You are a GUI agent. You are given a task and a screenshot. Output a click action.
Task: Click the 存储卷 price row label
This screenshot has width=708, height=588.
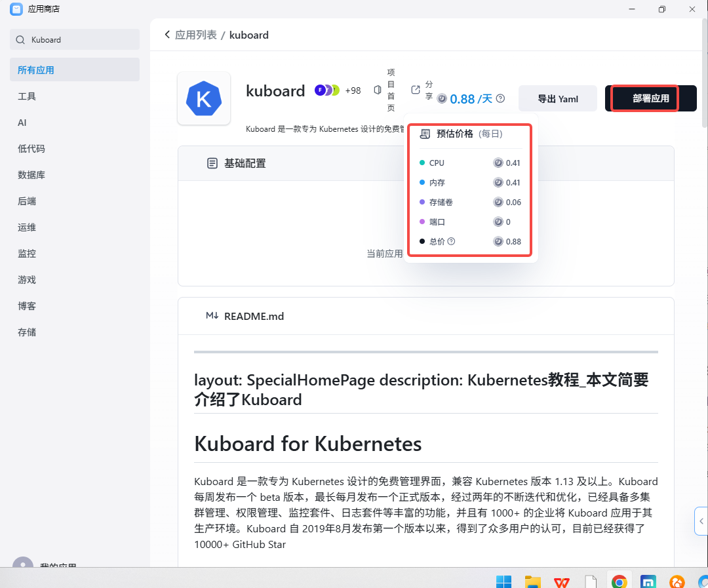pos(441,202)
